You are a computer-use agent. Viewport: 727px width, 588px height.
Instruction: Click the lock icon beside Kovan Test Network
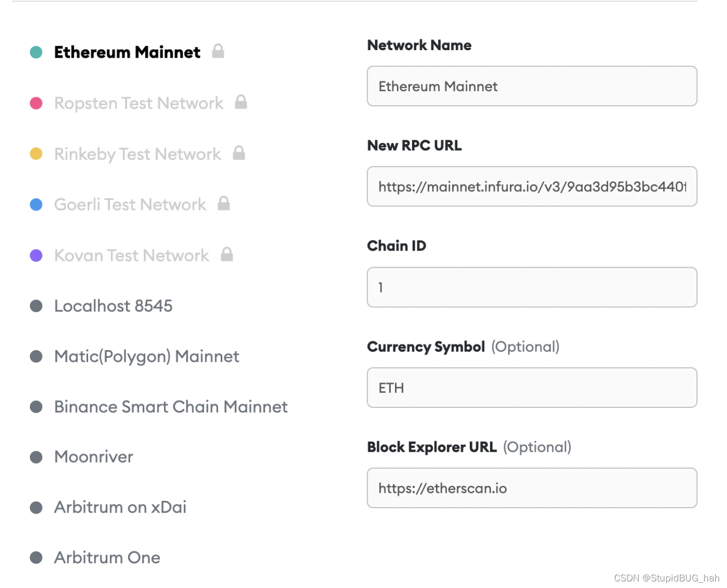(227, 255)
